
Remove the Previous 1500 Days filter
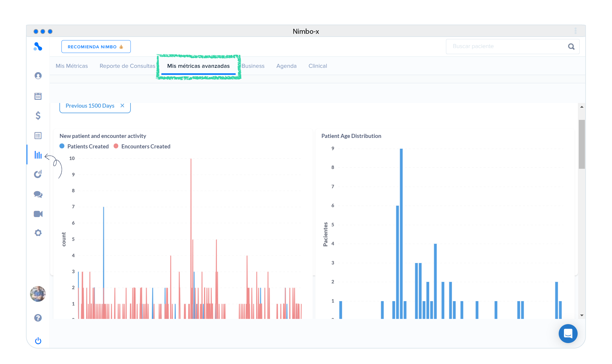pos(122,106)
